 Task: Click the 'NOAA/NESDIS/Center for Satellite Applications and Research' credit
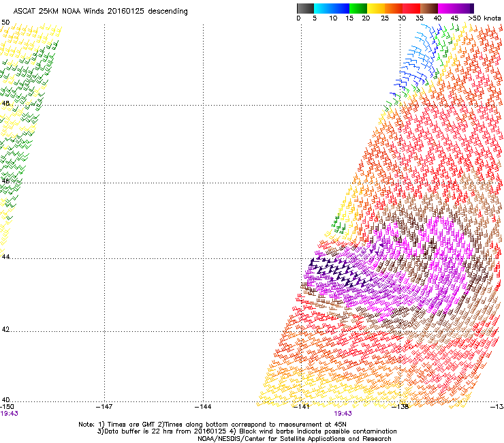(x=294, y=439)
